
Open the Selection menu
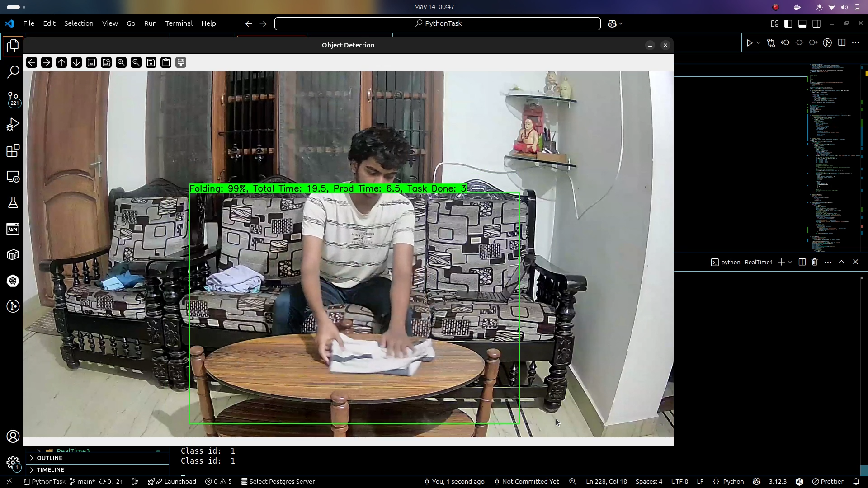click(x=79, y=23)
